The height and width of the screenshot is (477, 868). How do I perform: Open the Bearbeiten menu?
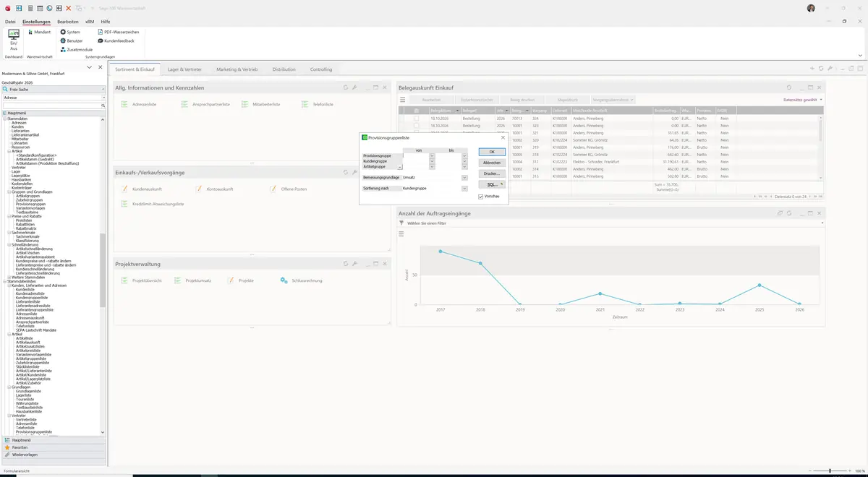pyautogui.click(x=68, y=22)
